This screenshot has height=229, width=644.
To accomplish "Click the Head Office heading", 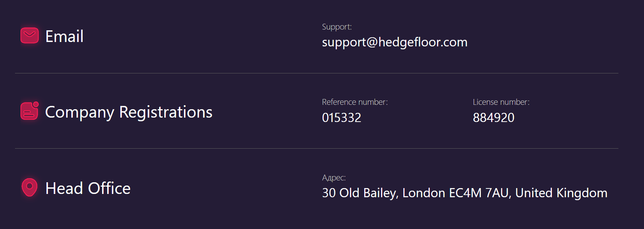I will [x=88, y=188].
